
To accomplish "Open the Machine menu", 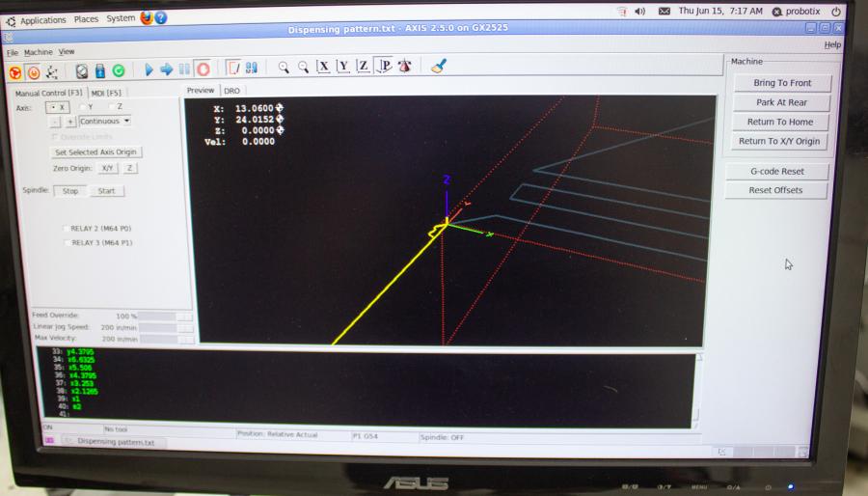I will pos(39,52).
